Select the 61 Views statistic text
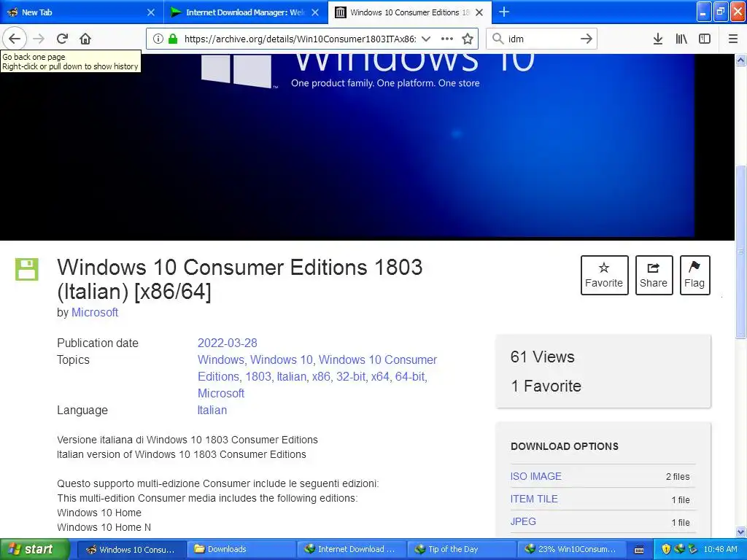Image resolution: width=747 pixels, height=560 pixels. point(542,357)
